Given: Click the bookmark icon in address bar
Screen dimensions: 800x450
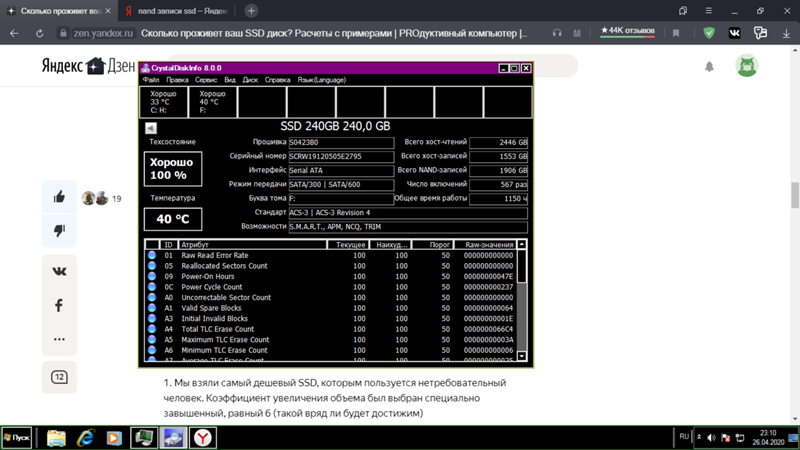Looking at the screenshot, I should pos(676,33).
